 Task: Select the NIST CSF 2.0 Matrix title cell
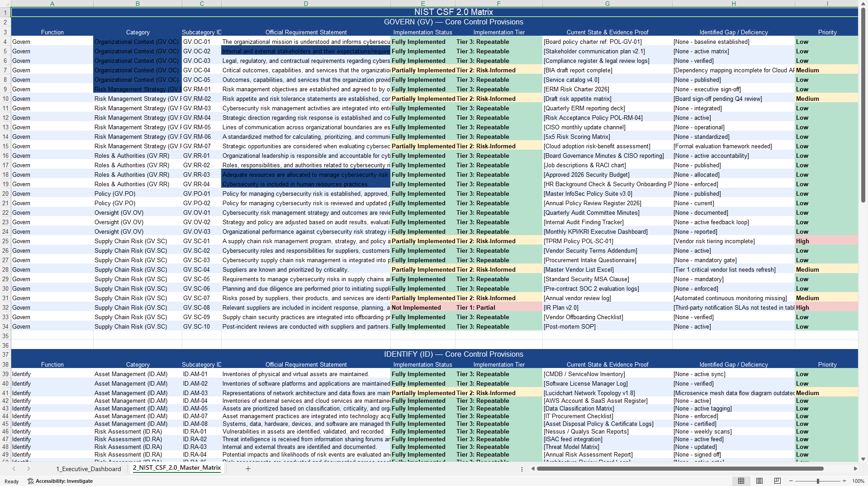[x=435, y=12]
